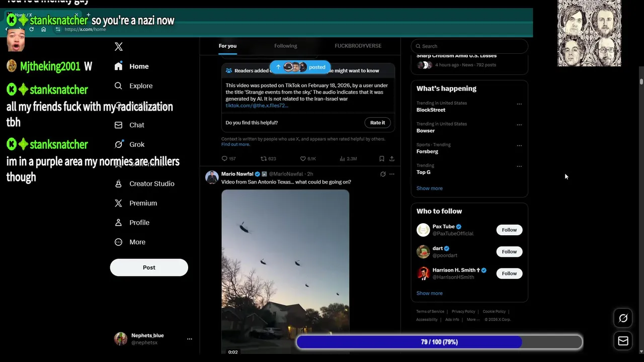The height and width of the screenshot is (362, 644).
Task: Click the 79 / 100 progress bar
Action: pos(439,342)
